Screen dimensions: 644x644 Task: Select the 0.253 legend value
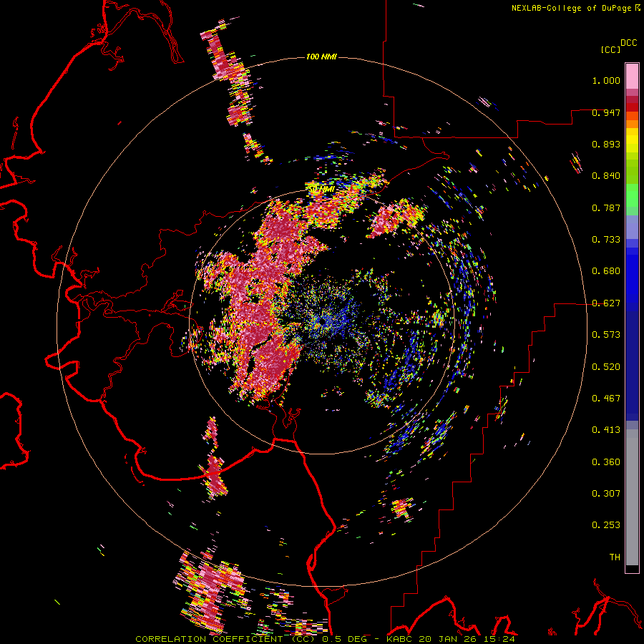click(606, 525)
